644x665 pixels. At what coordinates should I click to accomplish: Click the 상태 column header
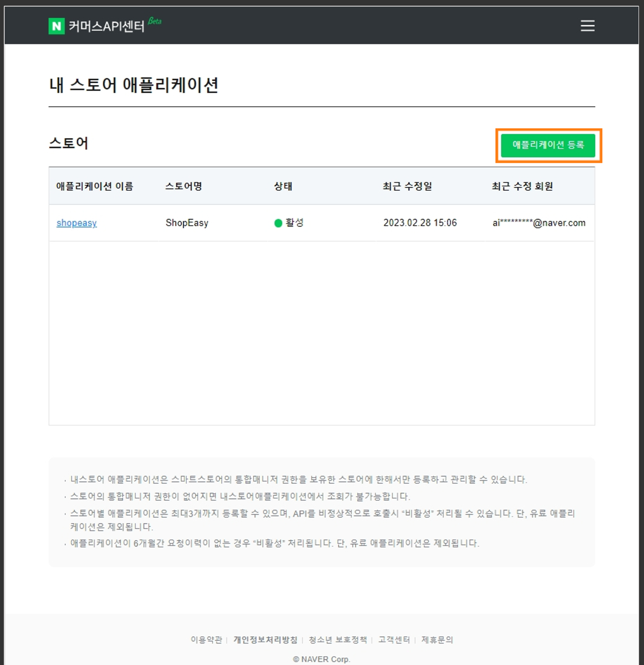283,186
